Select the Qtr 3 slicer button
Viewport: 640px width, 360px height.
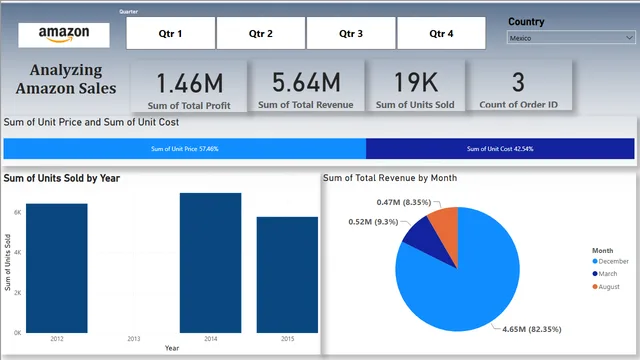point(351,33)
